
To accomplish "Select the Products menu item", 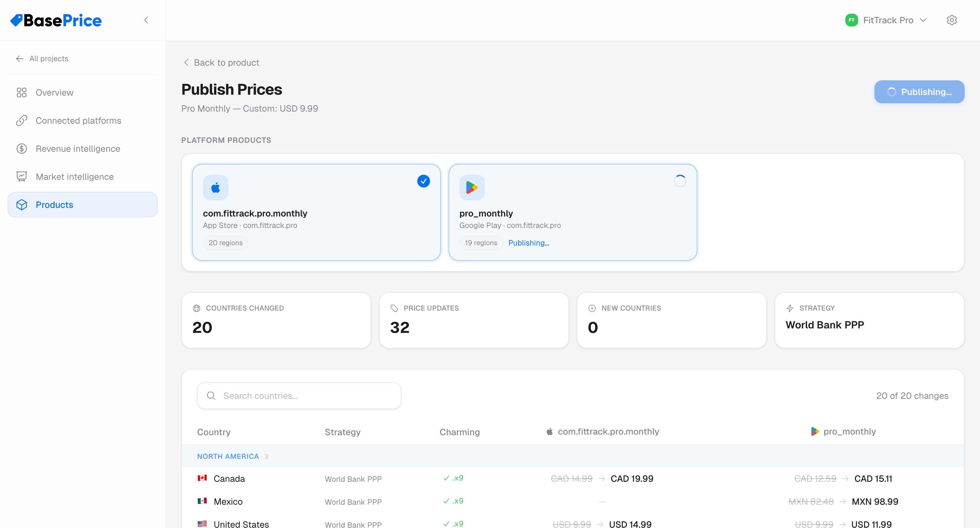I will (83, 205).
